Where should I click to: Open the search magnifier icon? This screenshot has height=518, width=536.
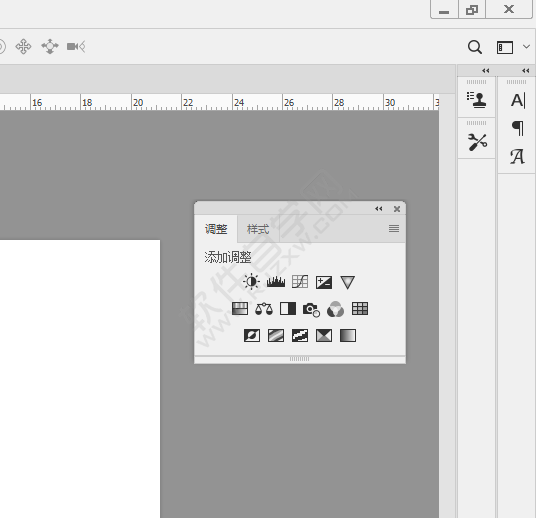475,47
